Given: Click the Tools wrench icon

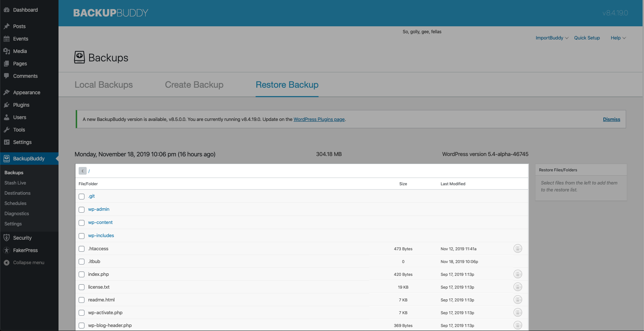Looking at the screenshot, I should click(x=7, y=130).
